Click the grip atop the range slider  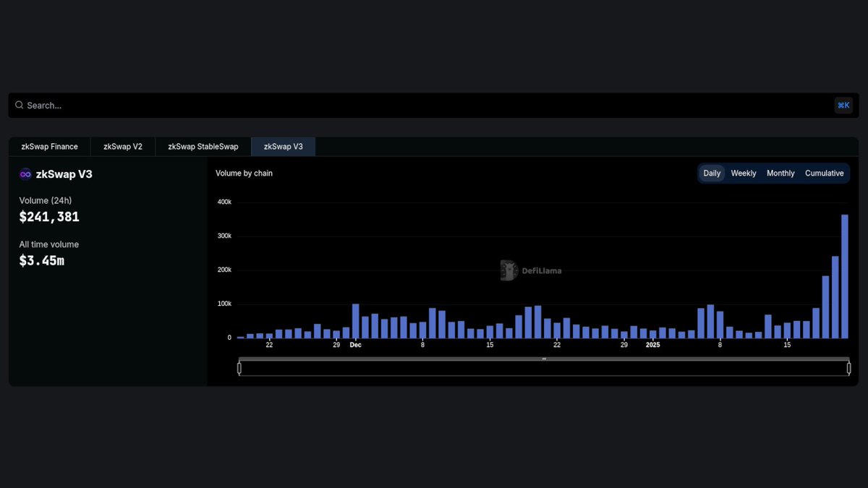[544, 359]
